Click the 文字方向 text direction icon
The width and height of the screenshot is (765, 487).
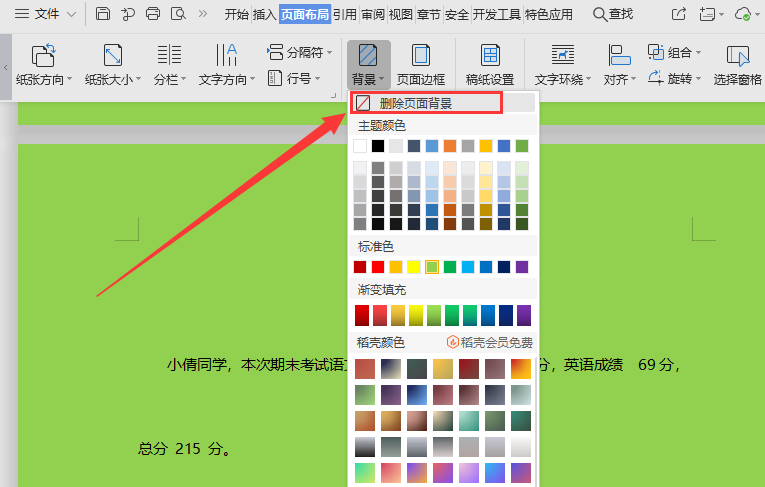(x=226, y=56)
